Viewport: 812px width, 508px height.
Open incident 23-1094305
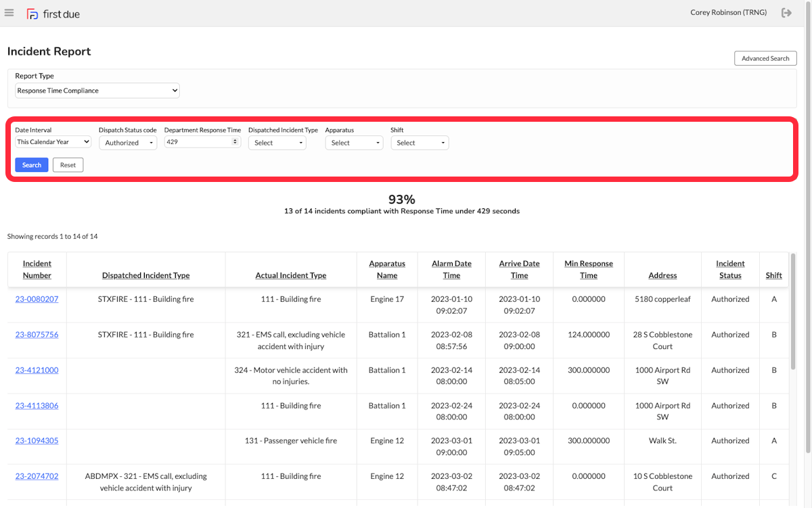[x=37, y=440]
